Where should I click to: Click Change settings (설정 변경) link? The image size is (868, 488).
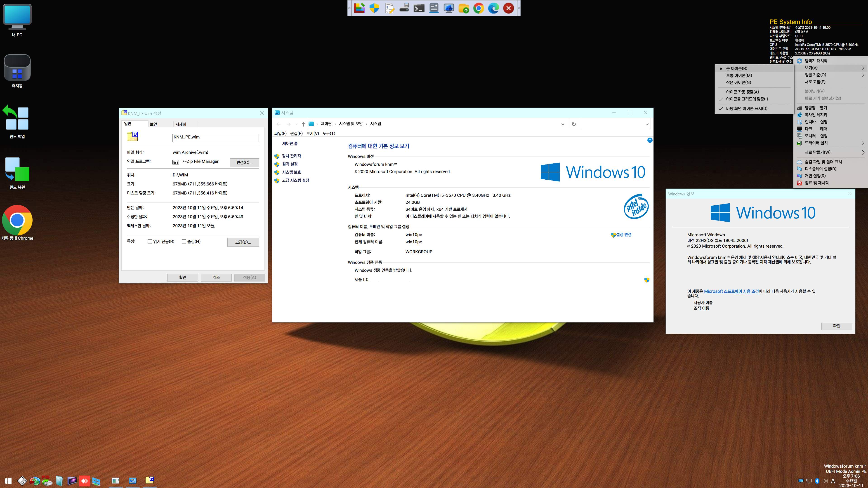tap(624, 235)
